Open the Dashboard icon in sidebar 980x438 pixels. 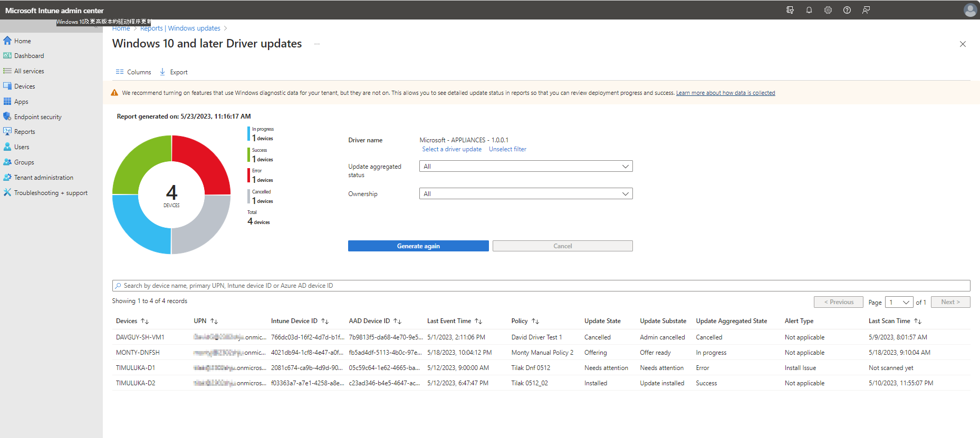coord(7,56)
